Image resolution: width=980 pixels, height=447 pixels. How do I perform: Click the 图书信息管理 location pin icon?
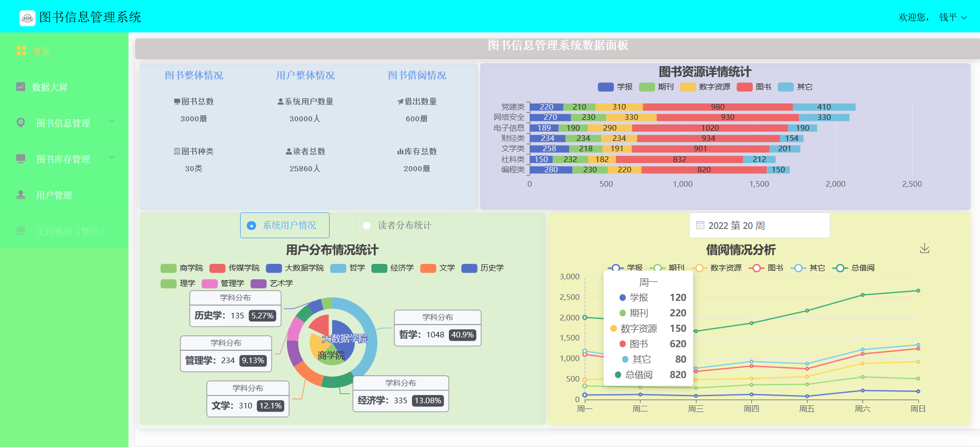coord(21,122)
